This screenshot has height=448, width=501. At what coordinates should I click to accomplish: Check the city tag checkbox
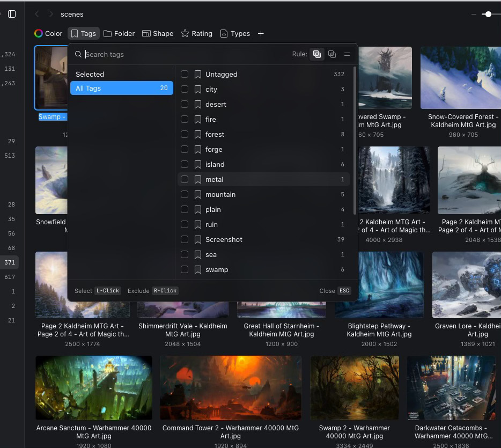(x=185, y=89)
